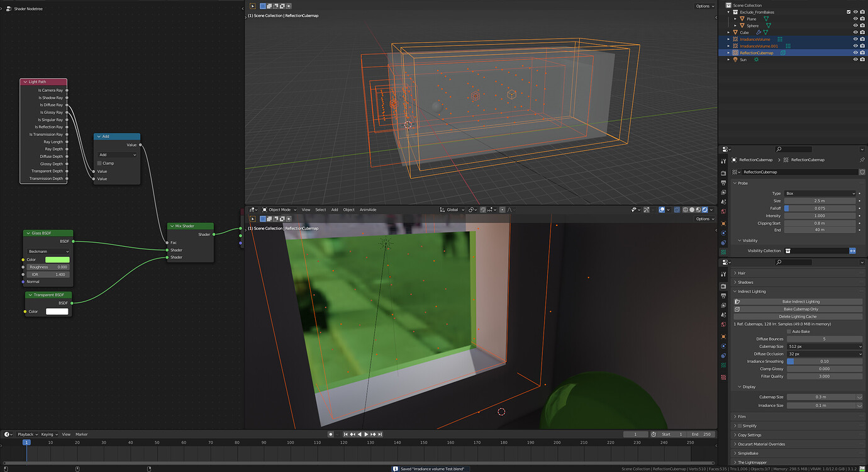Open the Keying menu in the timeline
868x472 pixels.
[x=48, y=434]
